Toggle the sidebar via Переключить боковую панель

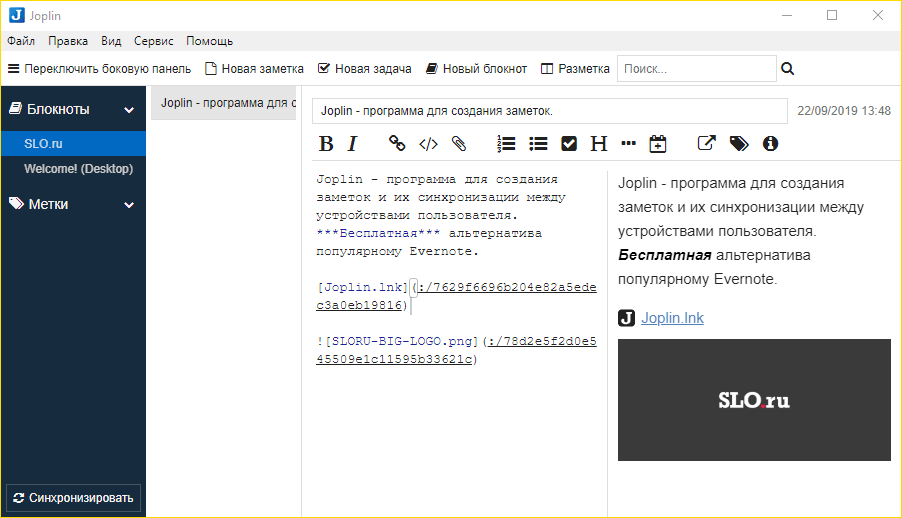[99, 69]
